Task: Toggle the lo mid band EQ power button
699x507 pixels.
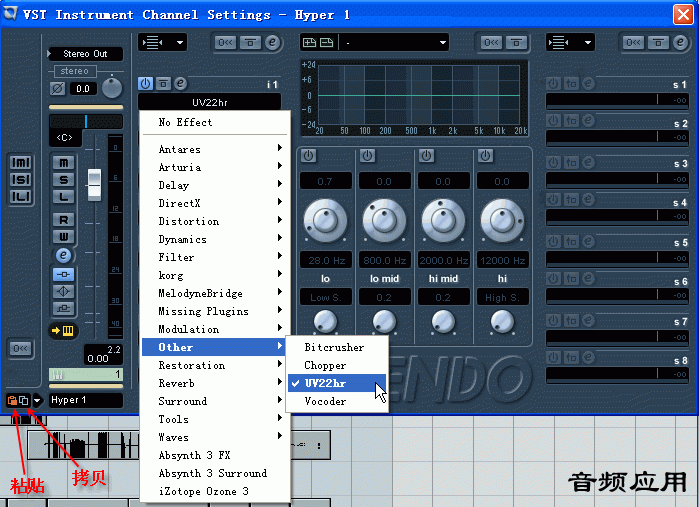Action: (367, 156)
